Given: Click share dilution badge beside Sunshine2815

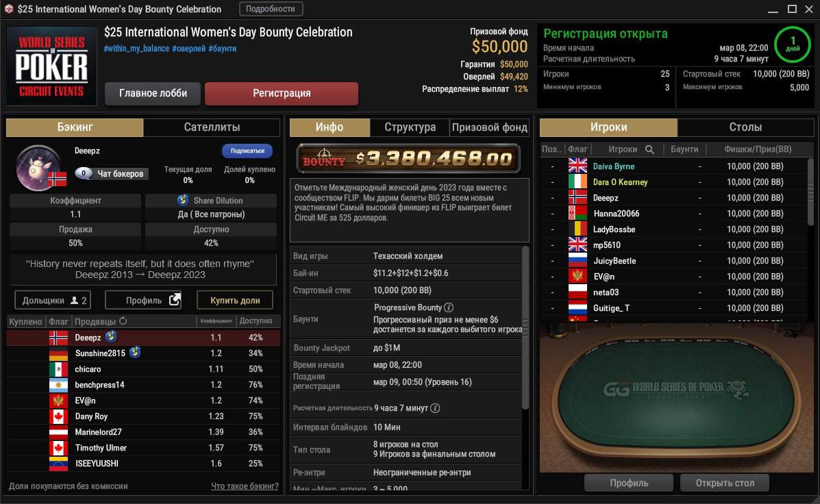Looking at the screenshot, I should (135, 353).
